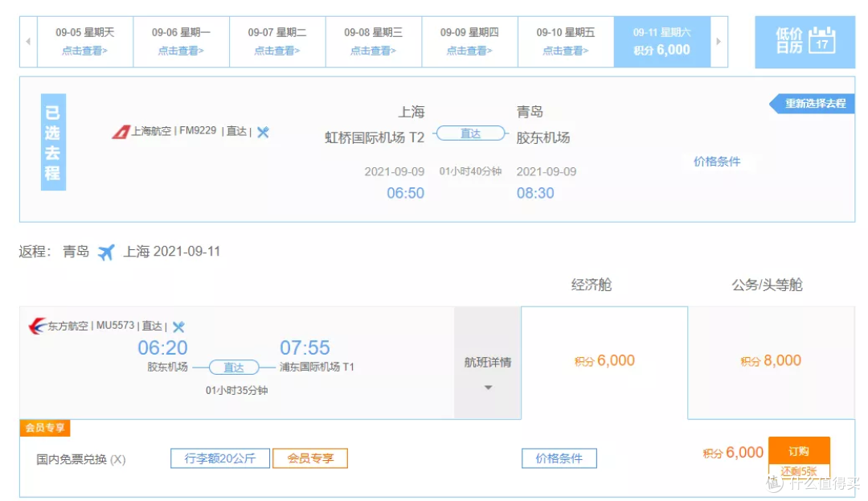Click the orange 会员专享 corner badge
The image size is (868, 501).
[45, 428]
